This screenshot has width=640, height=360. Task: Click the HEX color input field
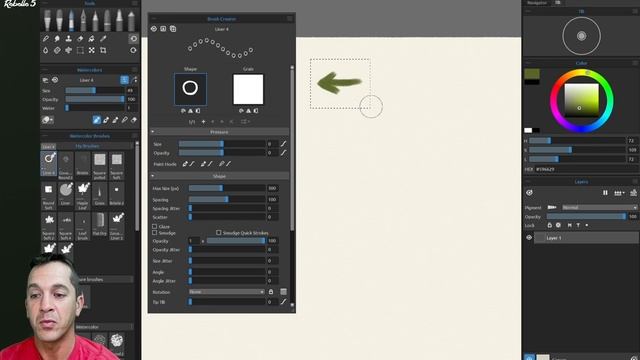[x=586, y=169]
